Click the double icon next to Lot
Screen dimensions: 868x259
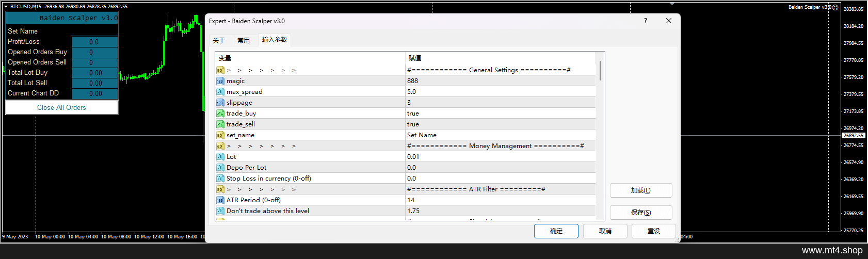coord(220,157)
